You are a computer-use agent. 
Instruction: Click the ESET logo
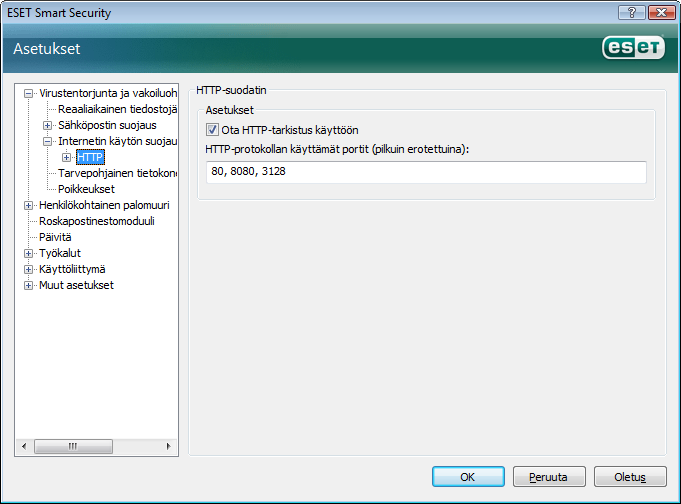coord(633,48)
